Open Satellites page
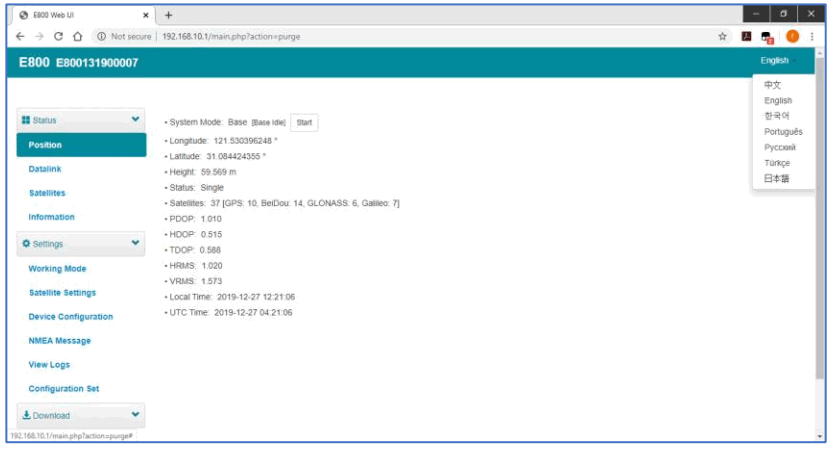 coord(47,193)
